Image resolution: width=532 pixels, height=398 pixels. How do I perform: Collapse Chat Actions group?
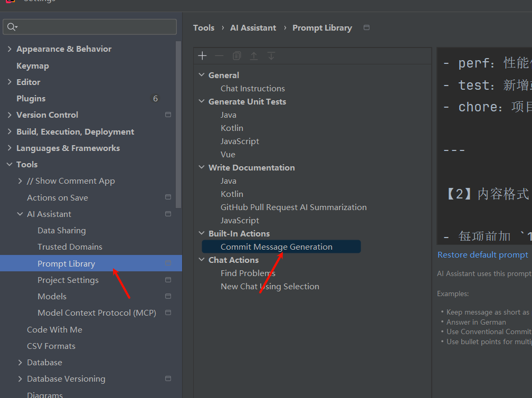pyautogui.click(x=202, y=260)
